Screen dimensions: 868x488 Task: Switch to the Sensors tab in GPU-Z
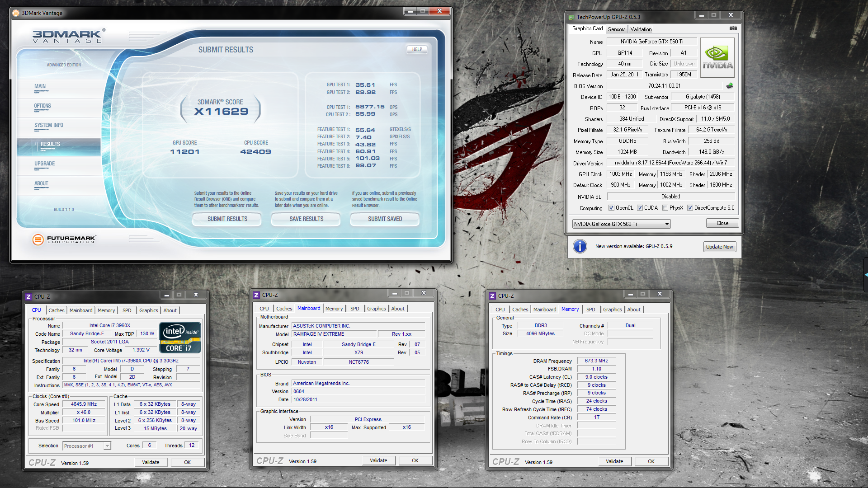coord(617,29)
